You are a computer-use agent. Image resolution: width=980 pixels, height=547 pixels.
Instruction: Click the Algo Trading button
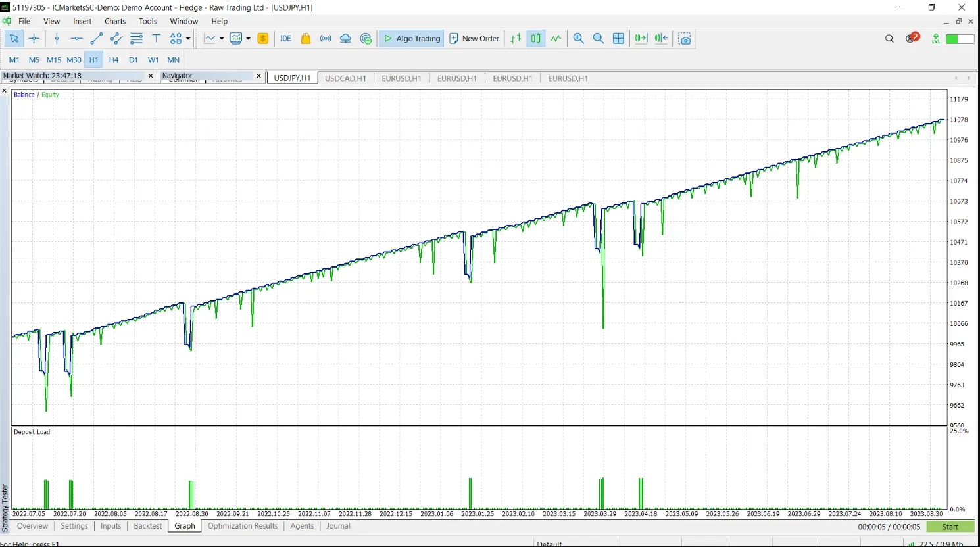coord(412,39)
